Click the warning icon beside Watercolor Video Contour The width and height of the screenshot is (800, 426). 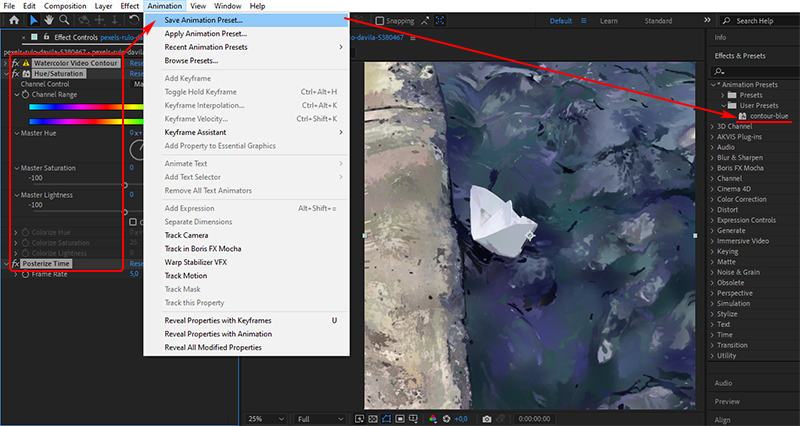[26, 63]
